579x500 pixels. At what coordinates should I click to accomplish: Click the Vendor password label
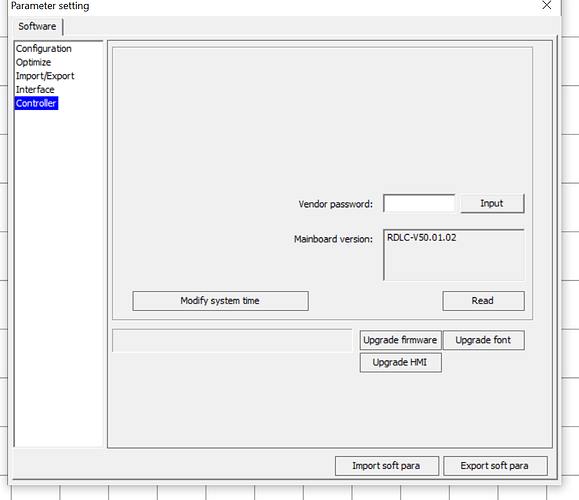point(336,204)
